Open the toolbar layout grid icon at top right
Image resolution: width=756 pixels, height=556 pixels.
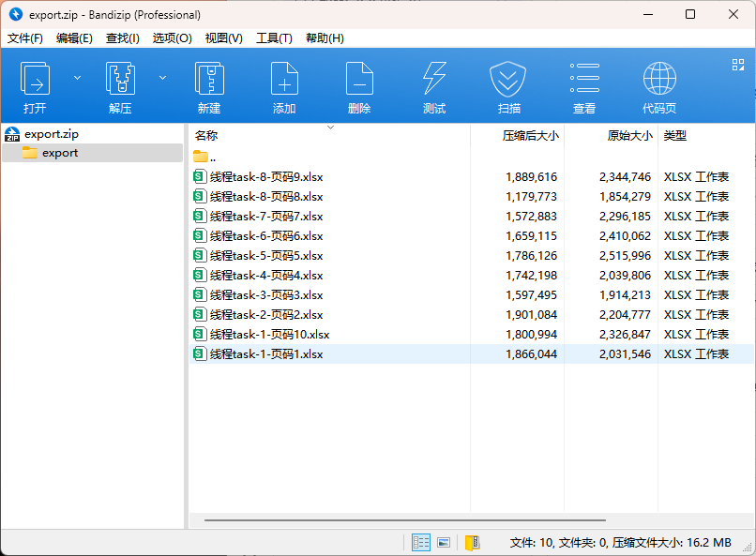click(738, 65)
